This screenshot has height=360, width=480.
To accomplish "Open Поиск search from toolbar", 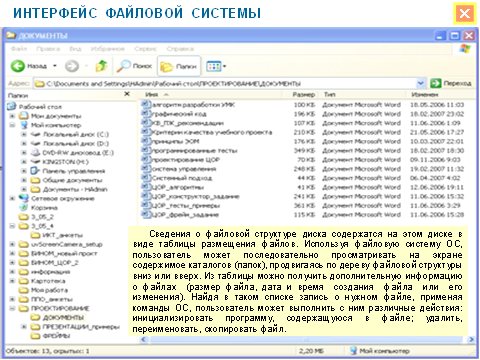I will (x=134, y=66).
